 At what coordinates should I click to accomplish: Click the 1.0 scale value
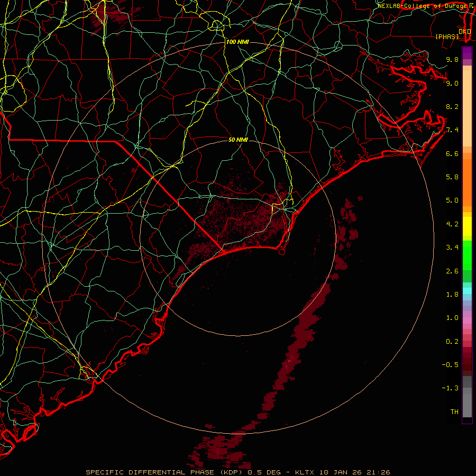tap(452, 318)
